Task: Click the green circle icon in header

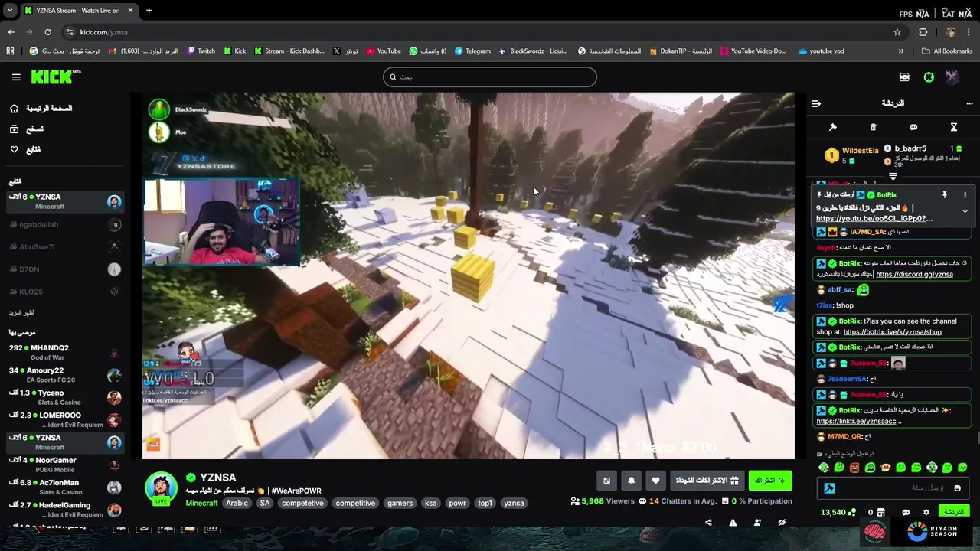Action: click(929, 77)
